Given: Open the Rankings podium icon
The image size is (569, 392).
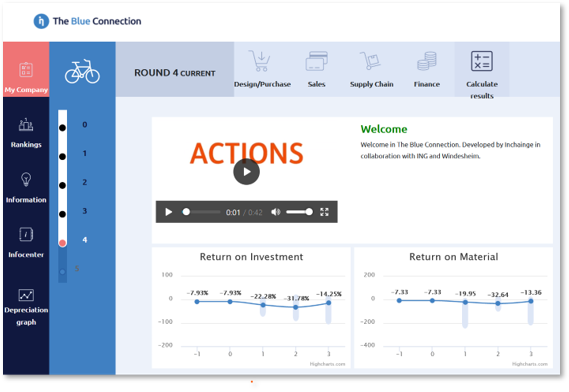Looking at the screenshot, I should click(x=26, y=125).
